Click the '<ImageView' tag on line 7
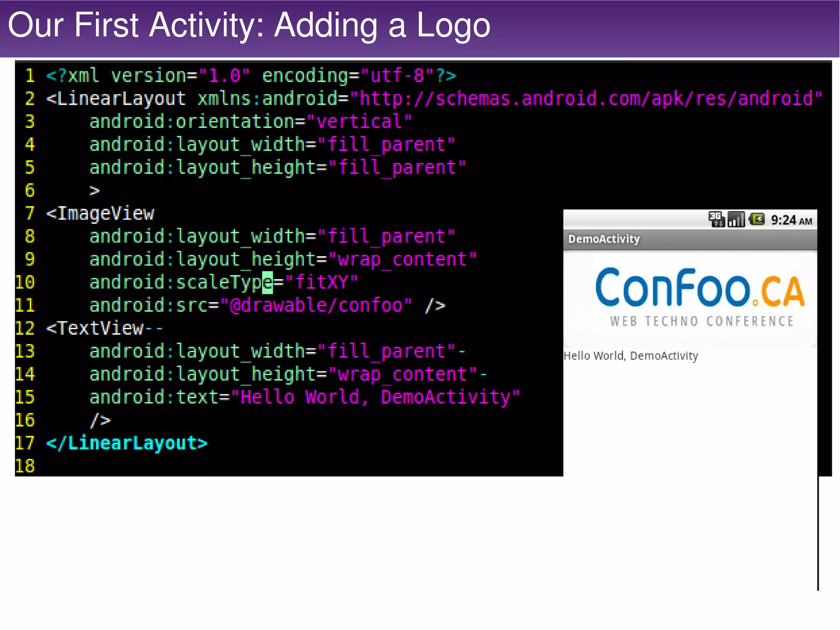Image resolution: width=840 pixels, height=630 pixels. click(100, 213)
